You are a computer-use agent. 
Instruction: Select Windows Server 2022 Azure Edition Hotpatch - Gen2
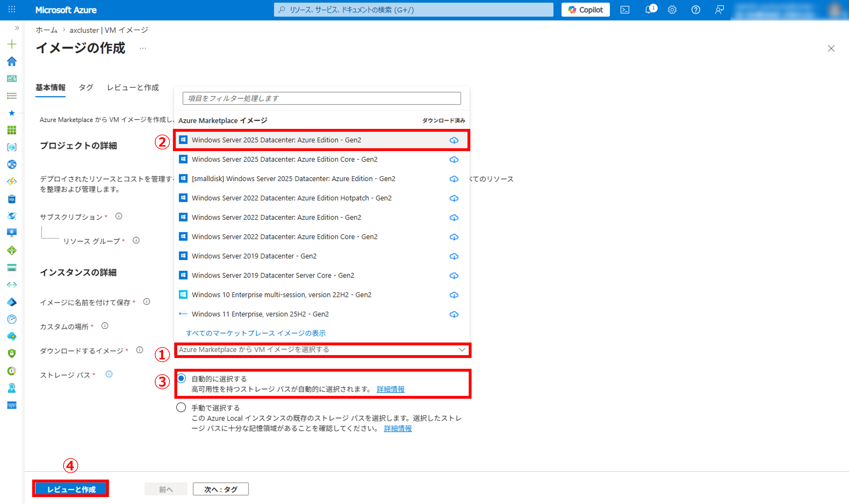coord(322,198)
